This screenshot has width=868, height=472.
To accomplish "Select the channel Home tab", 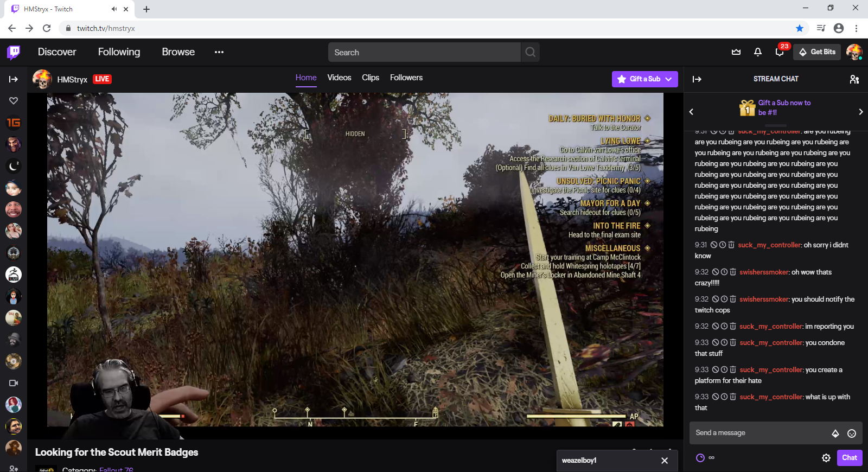I will (x=306, y=78).
